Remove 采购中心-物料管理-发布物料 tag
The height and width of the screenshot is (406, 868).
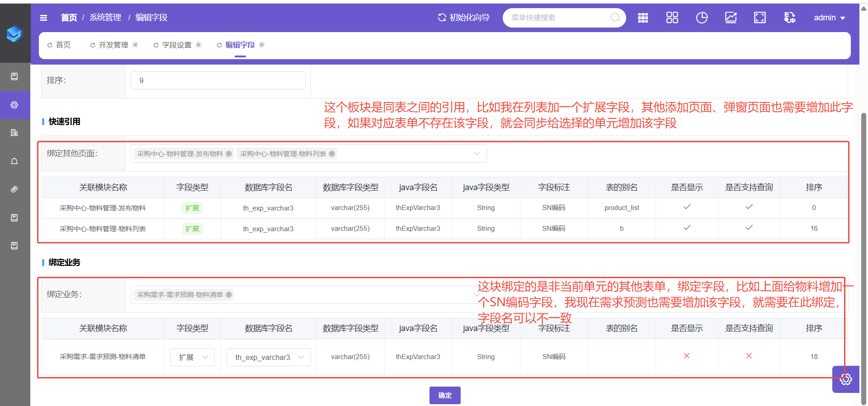click(229, 154)
